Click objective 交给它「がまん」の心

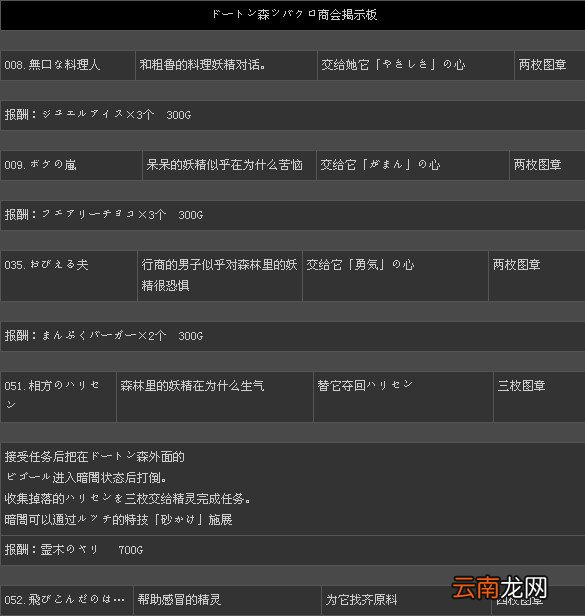(380, 165)
